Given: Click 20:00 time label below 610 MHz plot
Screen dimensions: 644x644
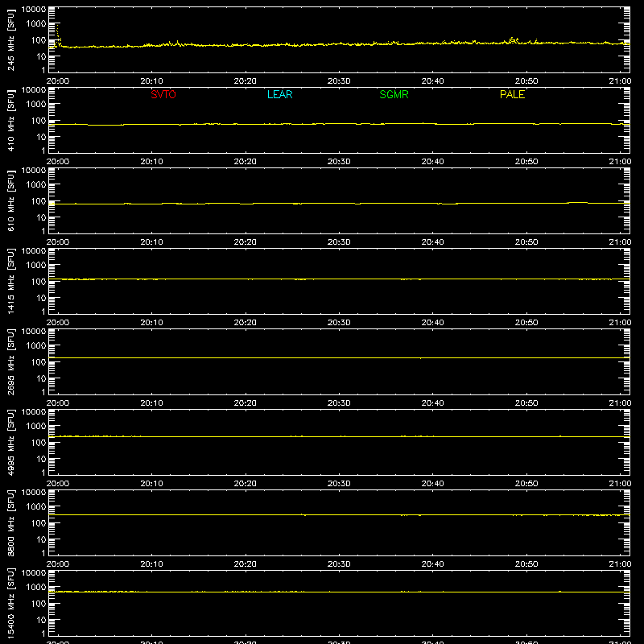Looking at the screenshot, I should [x=58, y=242].
